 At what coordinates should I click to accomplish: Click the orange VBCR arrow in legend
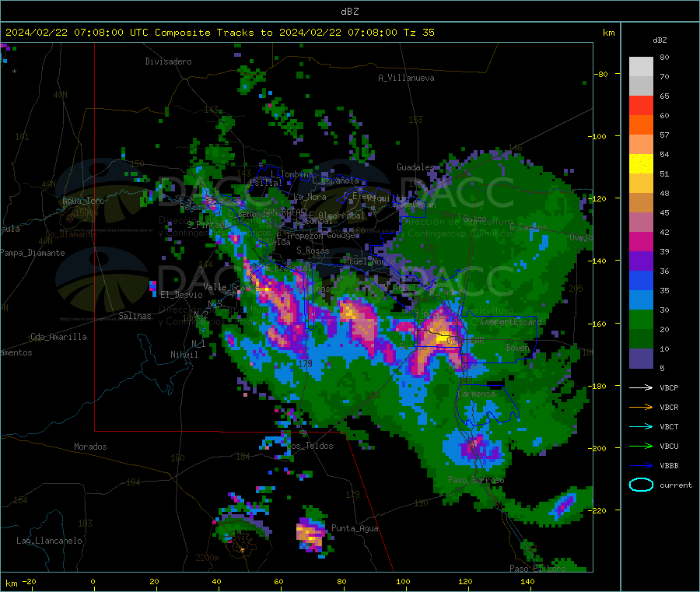coord(641,407)
